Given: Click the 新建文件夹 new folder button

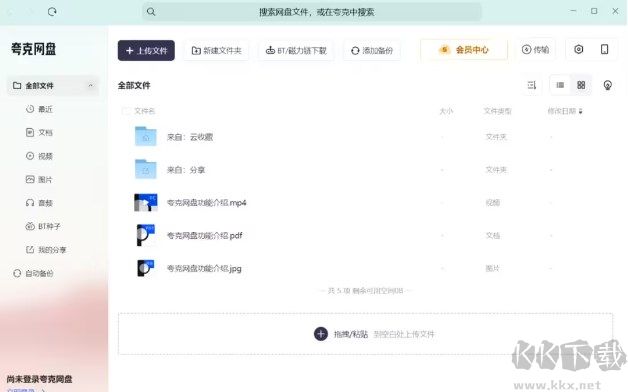Looking at the screenshot, I should point(216,50).
